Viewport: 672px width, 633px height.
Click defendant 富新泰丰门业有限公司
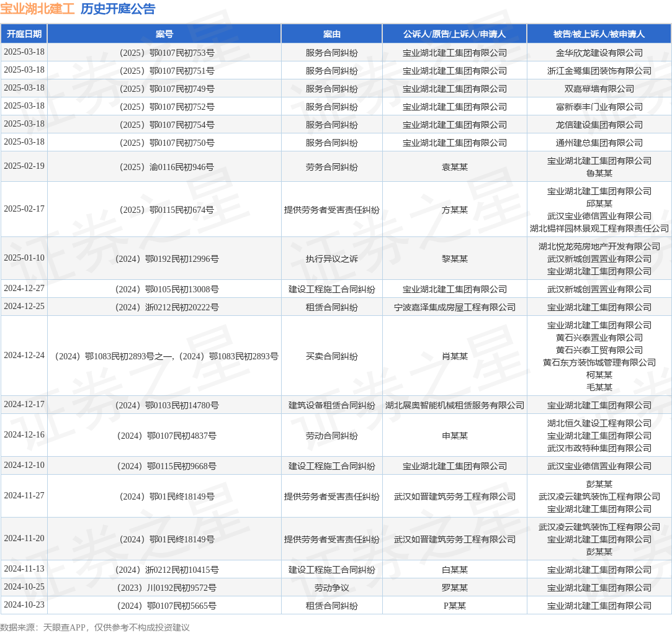coord(599,107)
